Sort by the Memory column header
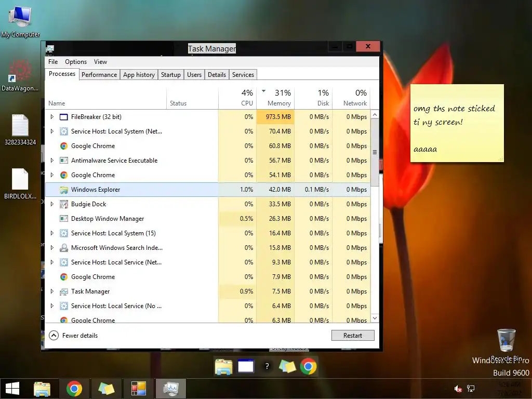This screenshot has height=399, width=532. 275,98
